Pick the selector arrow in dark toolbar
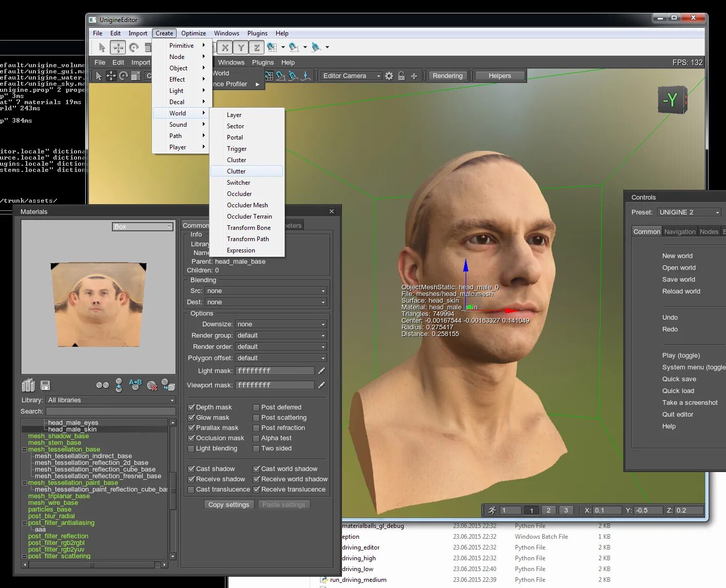The image size is (726, 588). click(99, 76)
